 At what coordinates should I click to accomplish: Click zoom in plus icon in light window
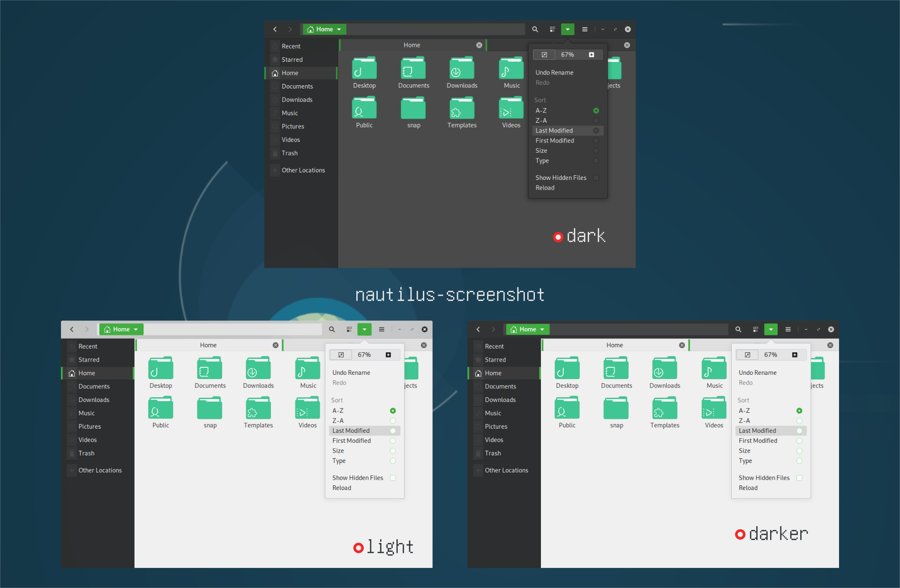[388, 355]
